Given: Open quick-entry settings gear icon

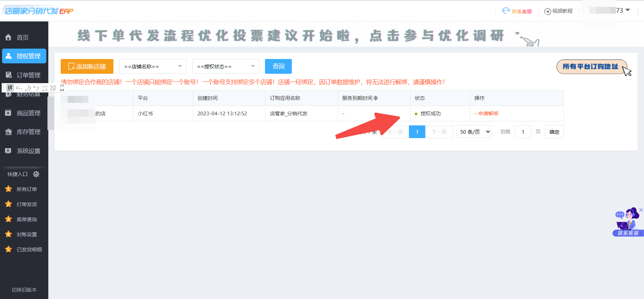Looking at the screenshot, I should 36,174.
